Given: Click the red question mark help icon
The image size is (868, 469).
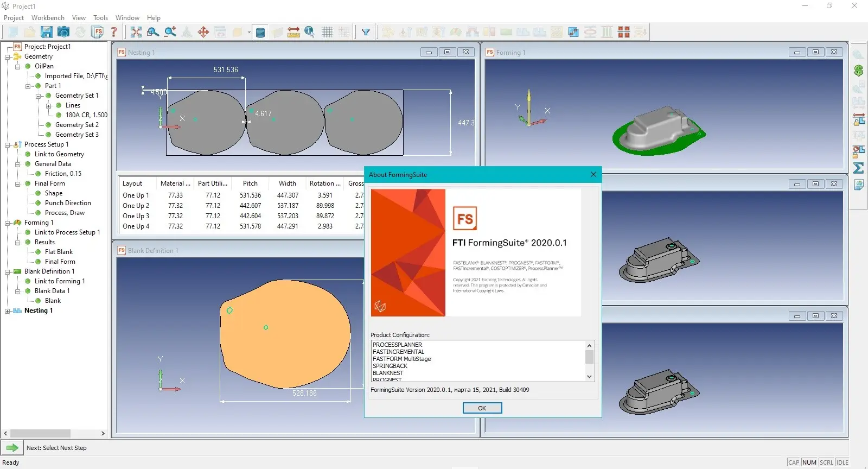Looking at the screenshot, I should (x=114, y=32).
